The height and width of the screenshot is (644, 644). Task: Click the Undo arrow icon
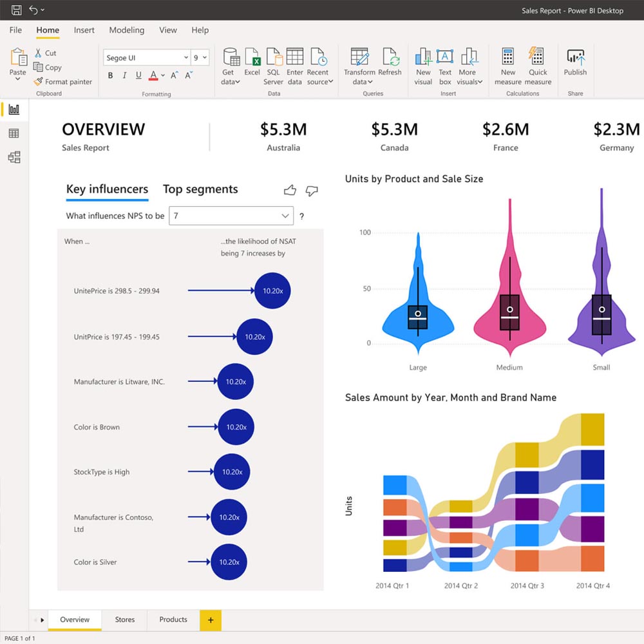click(x=33, y=10)
